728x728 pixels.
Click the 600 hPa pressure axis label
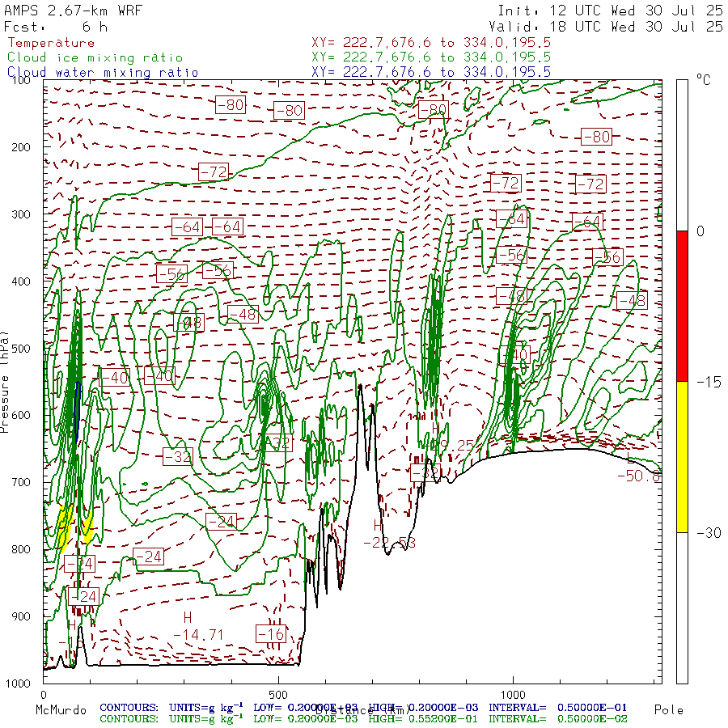(x=20, y=415)
